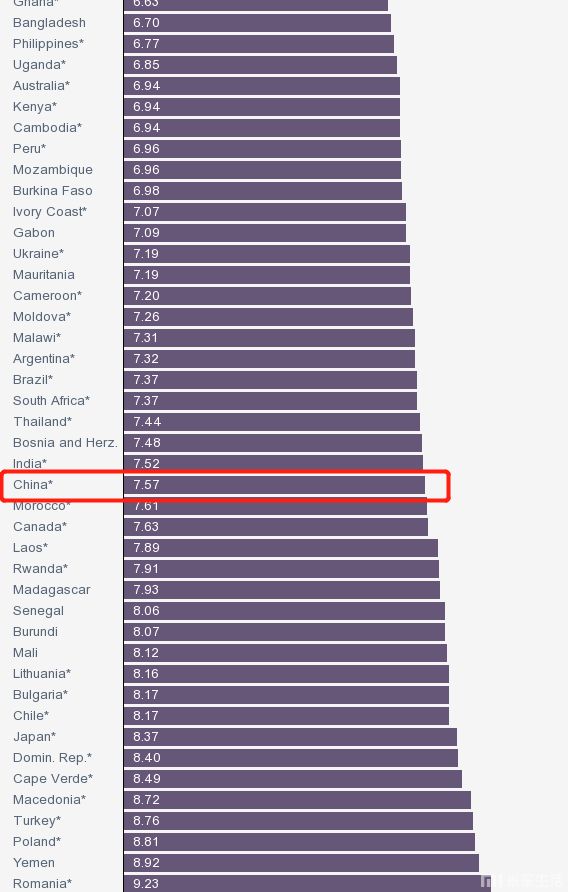Select the Yemen country label
This screenshot has height=892, width=568.
[34, 862]
